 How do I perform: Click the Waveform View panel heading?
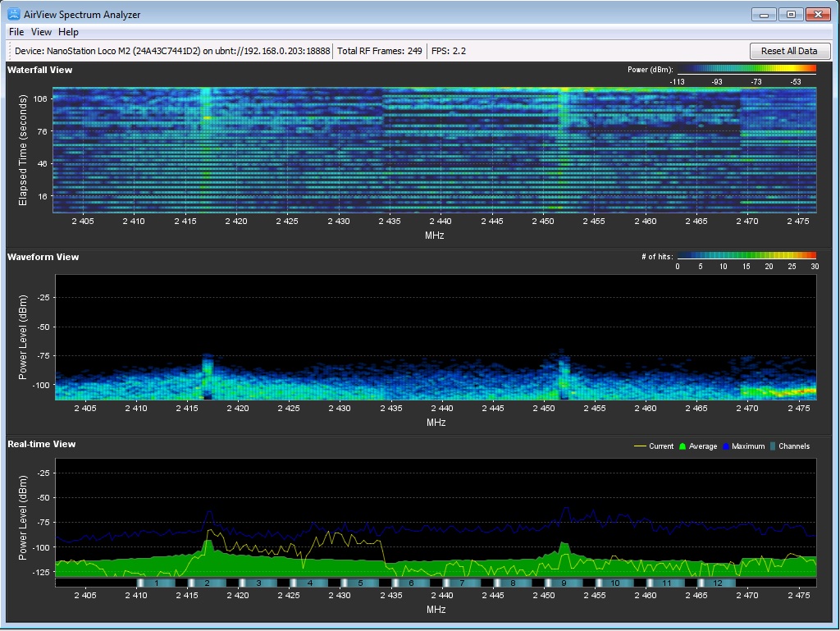point(43,257)
